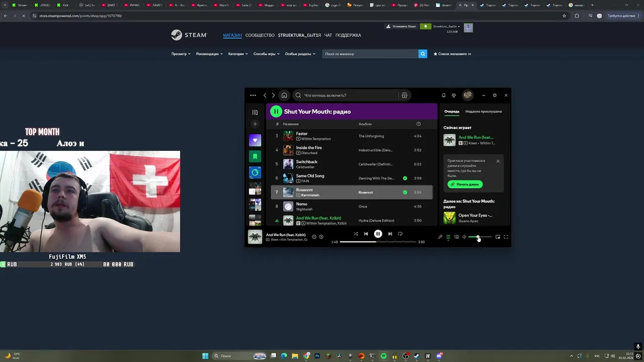Add the current track to a playlist with the plus icon
Image resolution: width=644 pixels, height=362 pixels.
[x=321, y=237]
